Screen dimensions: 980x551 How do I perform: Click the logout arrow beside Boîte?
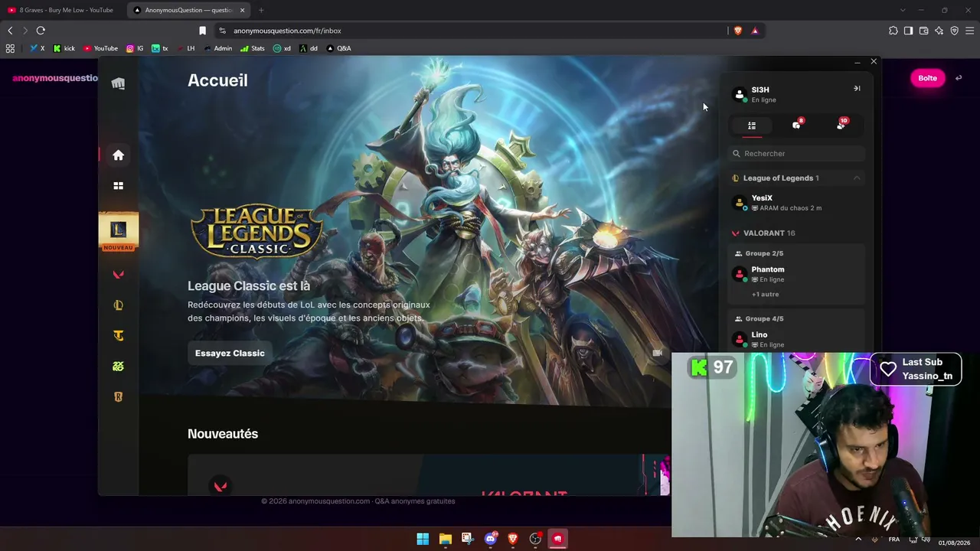pos(959,78)
